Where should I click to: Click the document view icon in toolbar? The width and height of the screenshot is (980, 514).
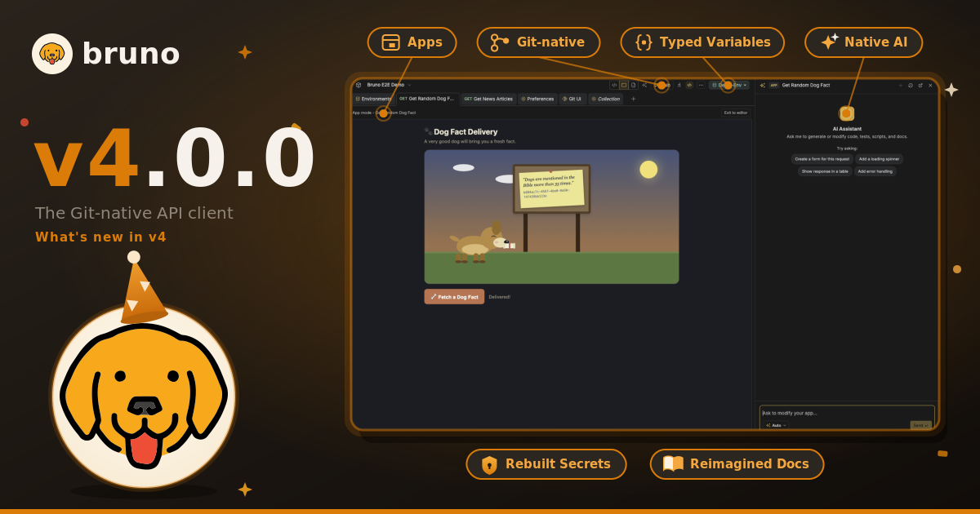click(634, 85)
